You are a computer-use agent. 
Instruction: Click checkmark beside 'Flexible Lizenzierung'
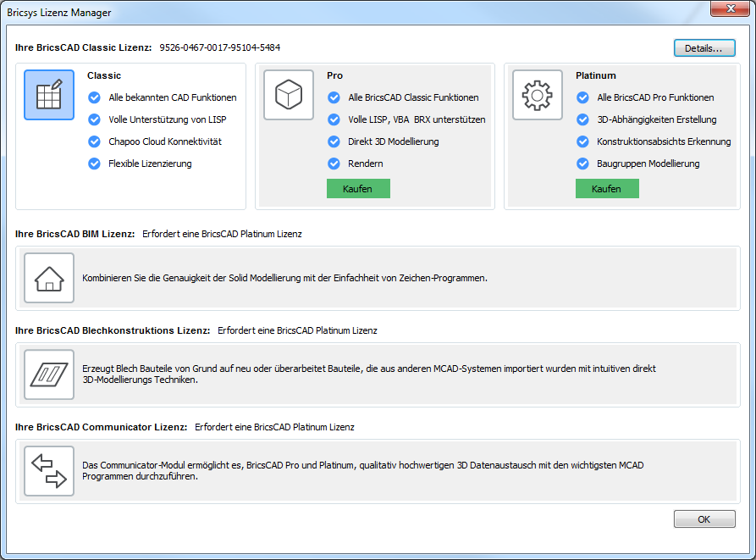(94, 164)
